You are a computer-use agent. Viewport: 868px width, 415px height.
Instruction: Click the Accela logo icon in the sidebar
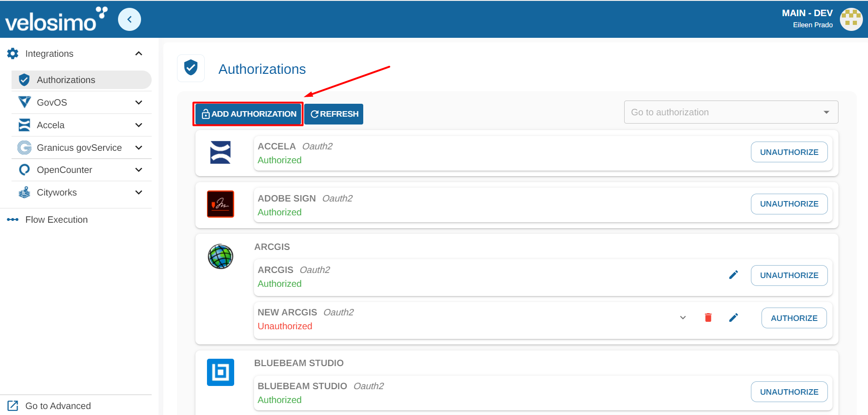(x=24, y=125)
